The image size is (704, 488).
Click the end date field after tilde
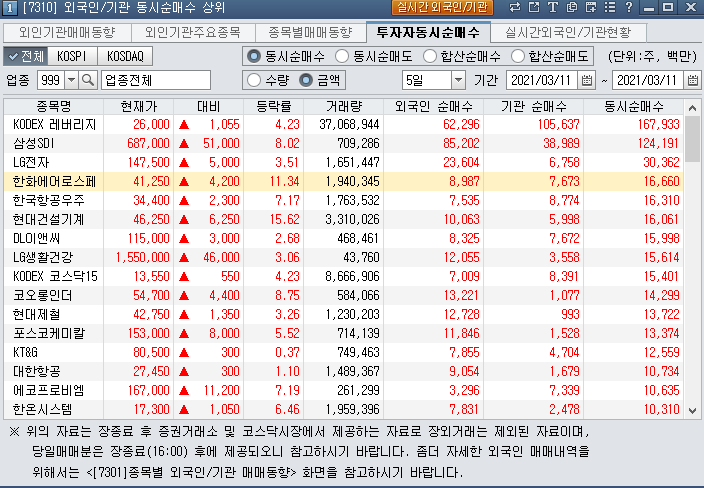tap(648, 80)
